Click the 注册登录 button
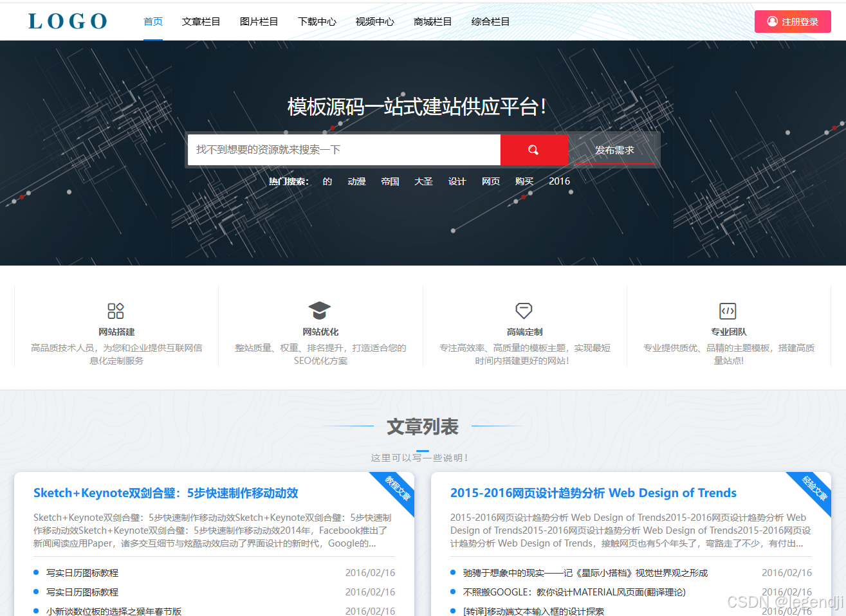This screenshot has height=616, width=846. pos(793,21)
